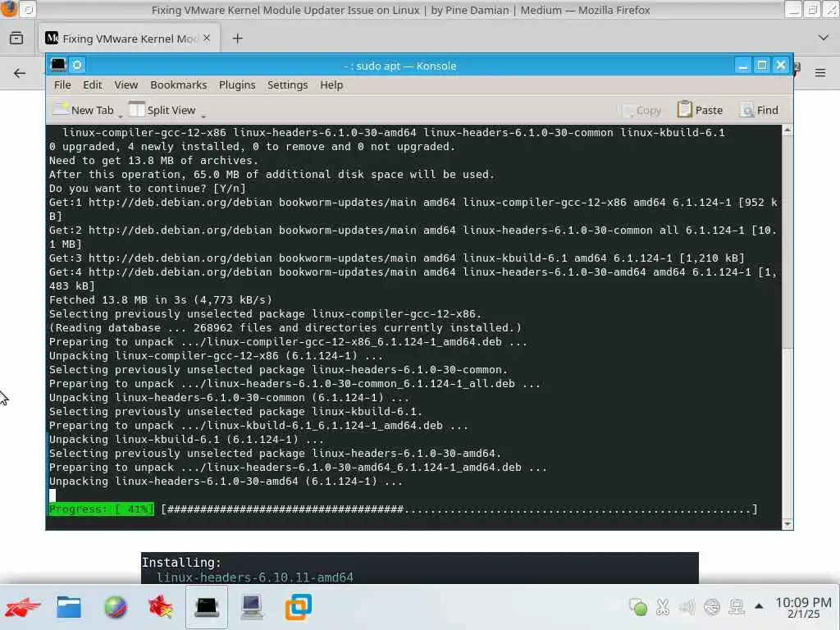Expand the Firefox list all tabs chevron
840x630 pixels.
click(x=824, y=38)
